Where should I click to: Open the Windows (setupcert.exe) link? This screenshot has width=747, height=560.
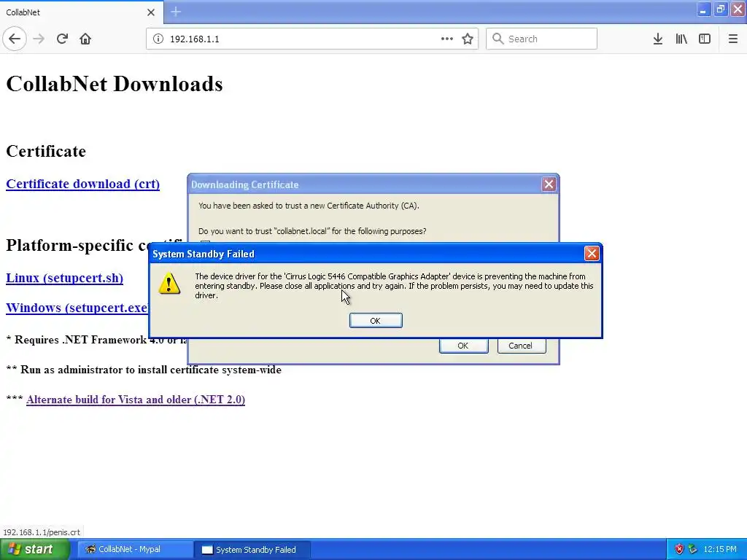(x=77, y=308)
